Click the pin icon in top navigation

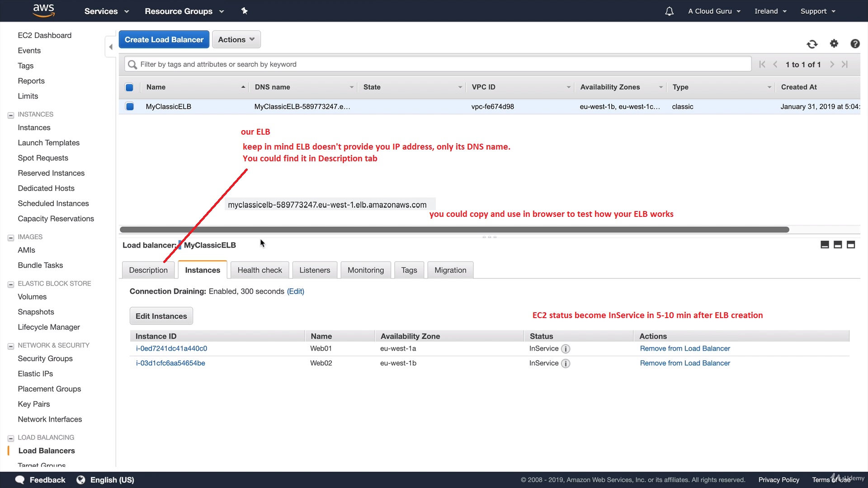(x=245, y=11)
